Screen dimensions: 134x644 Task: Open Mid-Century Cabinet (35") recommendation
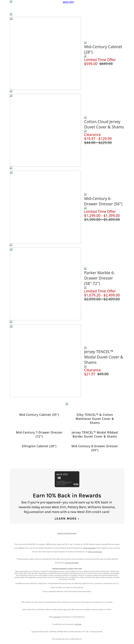click(39, 415)
